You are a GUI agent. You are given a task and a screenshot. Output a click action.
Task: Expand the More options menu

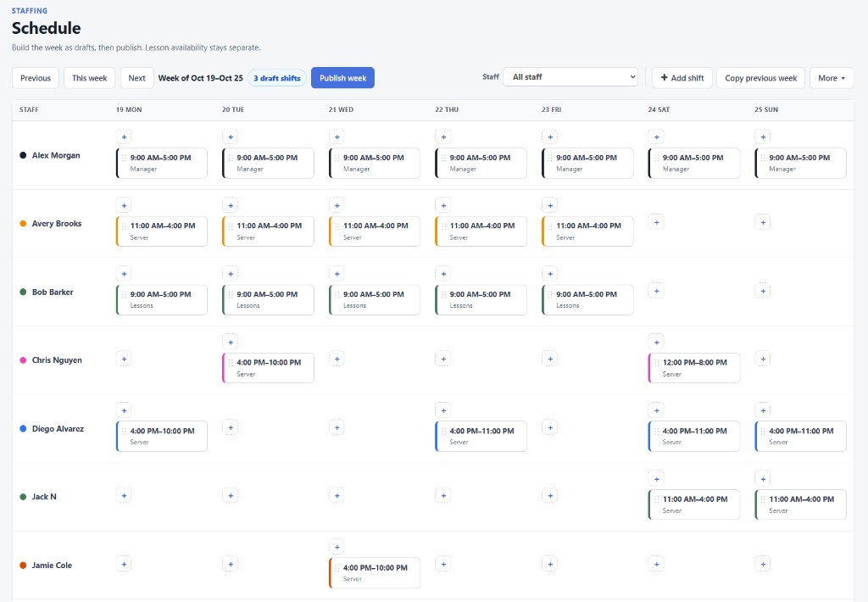click(x=832, y=78)
